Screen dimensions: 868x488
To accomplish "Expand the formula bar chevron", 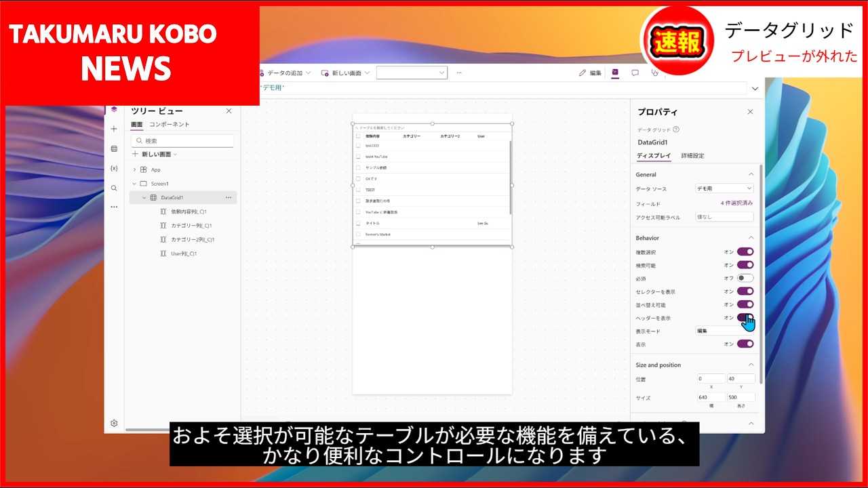I will tap(755, 88).
